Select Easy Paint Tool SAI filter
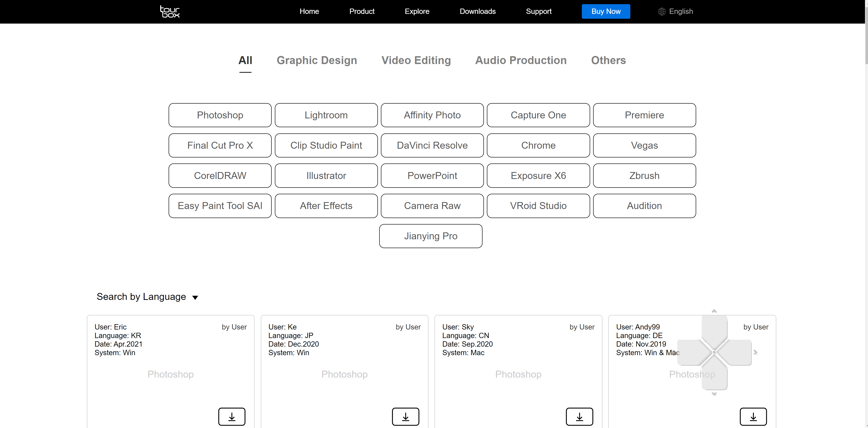The height and width of the screenshot is (428, 868). coord(220,206)
